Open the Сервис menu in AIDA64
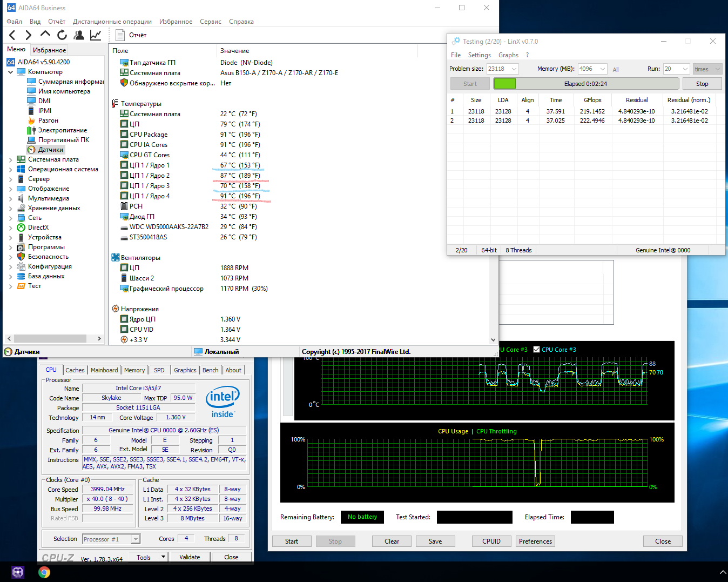This screenshot has width=728, height=582. 210,22
